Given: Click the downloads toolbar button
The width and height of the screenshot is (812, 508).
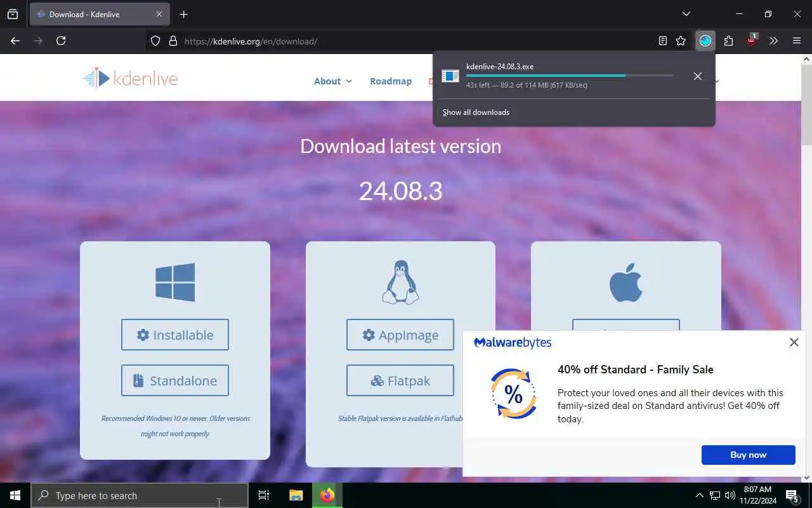Looking at the screenshot, I should [x=705, y=41].
